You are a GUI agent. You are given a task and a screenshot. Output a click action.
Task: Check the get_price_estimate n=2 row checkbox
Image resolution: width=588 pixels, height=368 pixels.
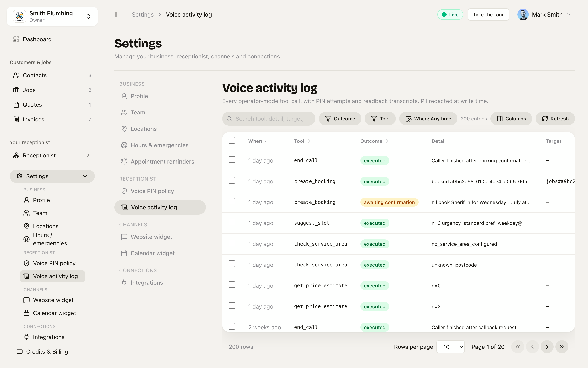pyautogui.click(x=232, y=306)
